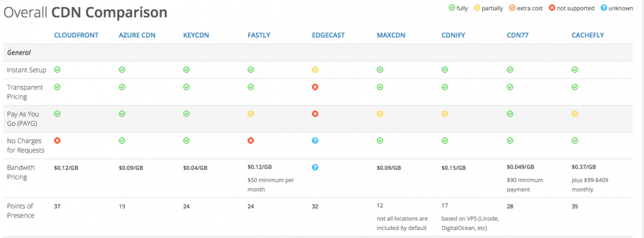Click the blue 'unknown' legend icon
The width and height of the screenshot is (644, 238).
(603, 8)
